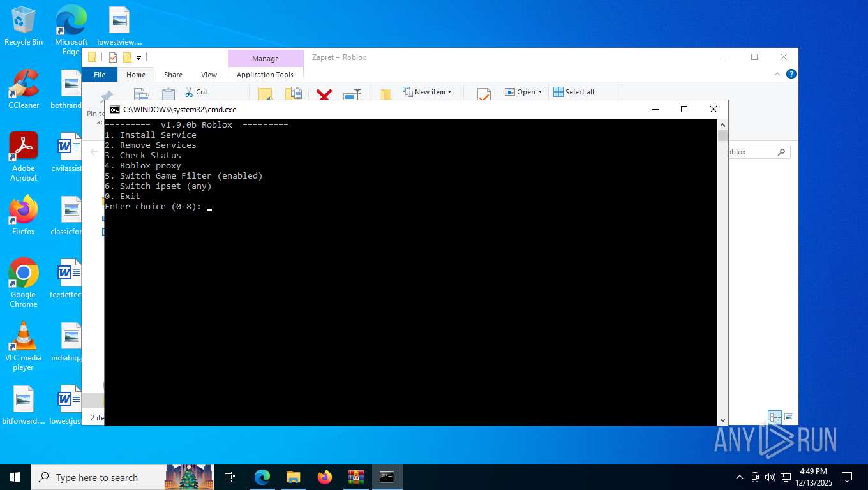
Task: Click the Explorer search input field
Action: (751, 152)
